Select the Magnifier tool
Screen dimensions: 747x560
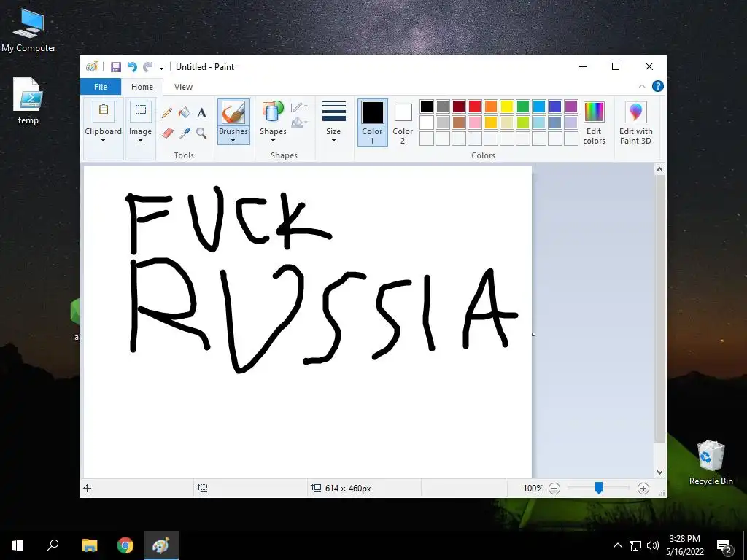click(x=201, y=133)
